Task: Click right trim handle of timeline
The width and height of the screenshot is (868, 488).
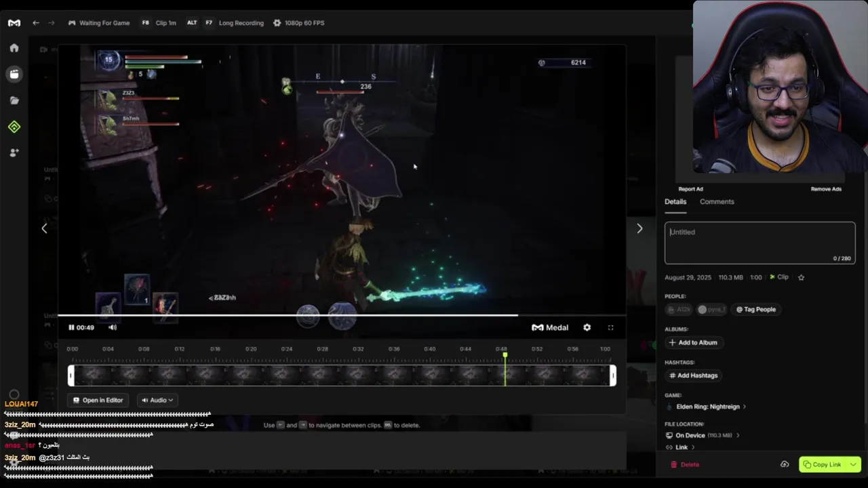Action: pyautogui.click(x=613, y=375)
